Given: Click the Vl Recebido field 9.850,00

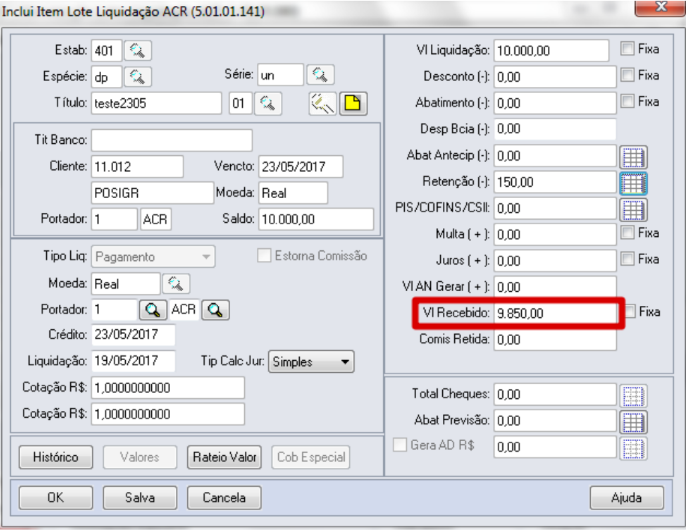Looking at the screenshot, I should point(555,313).
